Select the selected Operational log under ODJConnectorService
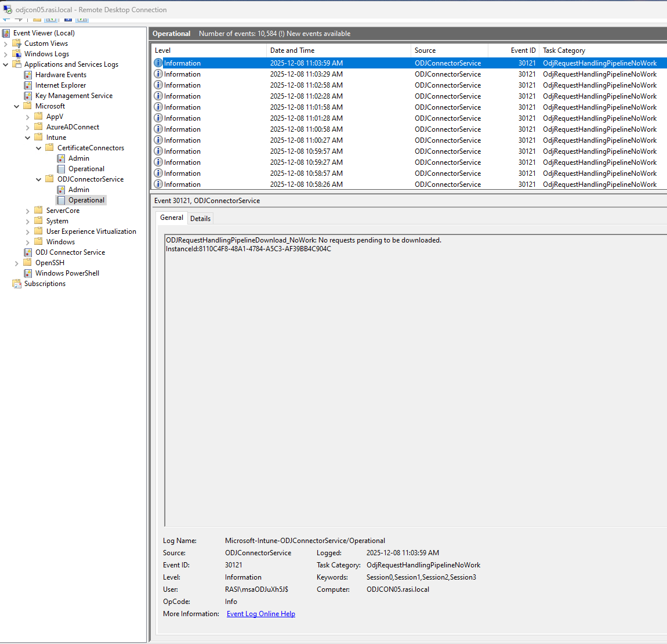Viewport: 667px width, 644px height. click(x=82, y=200)
